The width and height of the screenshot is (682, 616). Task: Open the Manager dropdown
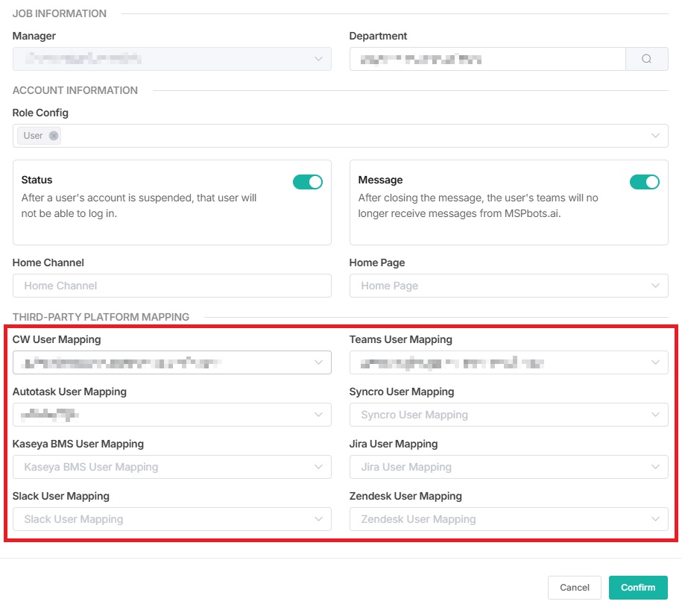click(x=171, y=59)
